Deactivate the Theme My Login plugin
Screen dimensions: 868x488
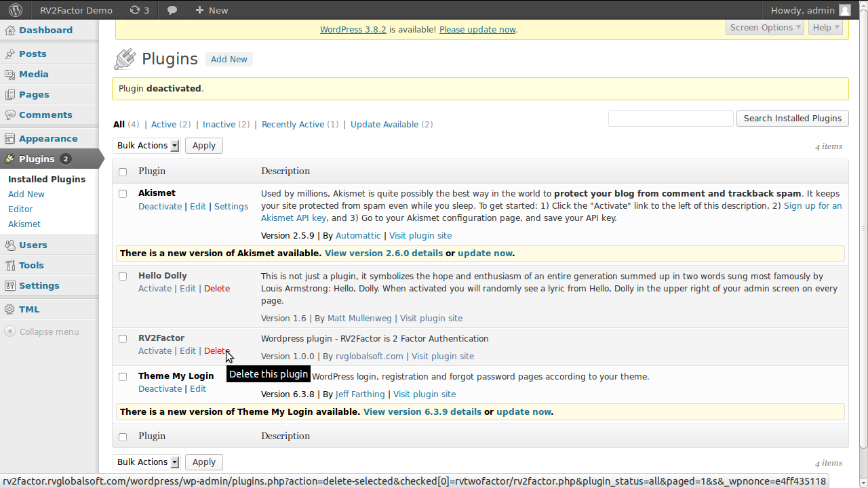pos(160,388)
